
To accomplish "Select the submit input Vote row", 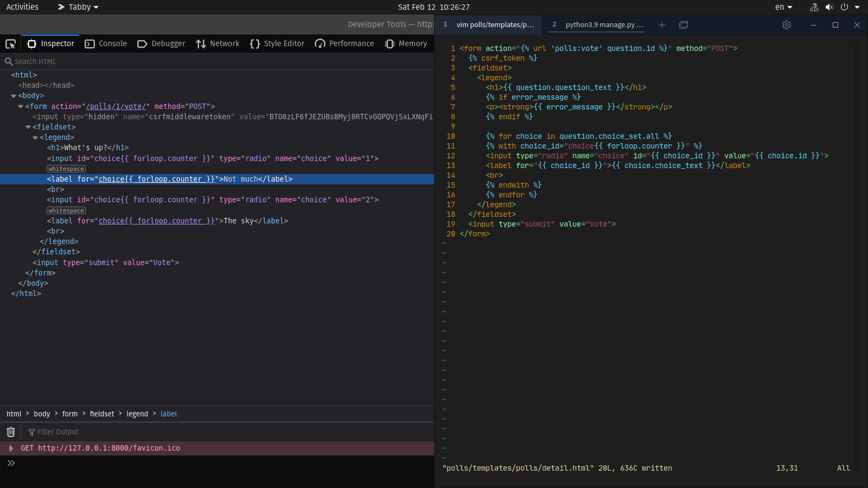I will 217,262.
